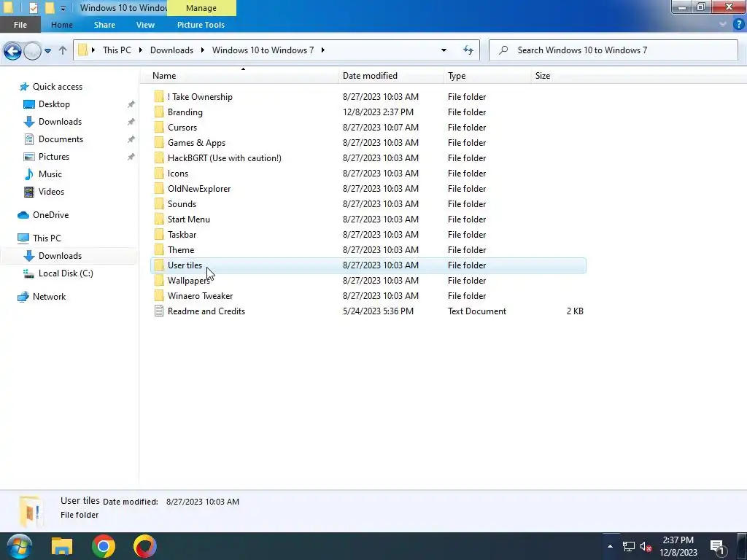This screenshot has width=747, height=560.
Task: Select the HackBGRT folder icon
Action: click(159, 157)
